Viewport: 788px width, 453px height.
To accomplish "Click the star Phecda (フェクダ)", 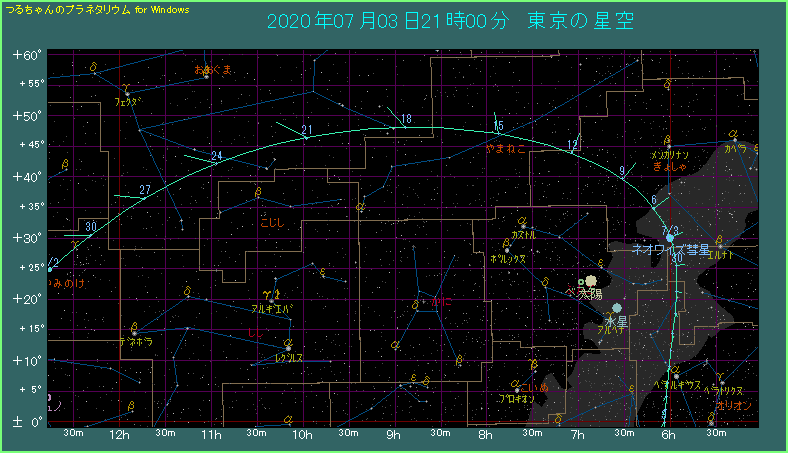I will pyautogui.click(x=126, y=93).
